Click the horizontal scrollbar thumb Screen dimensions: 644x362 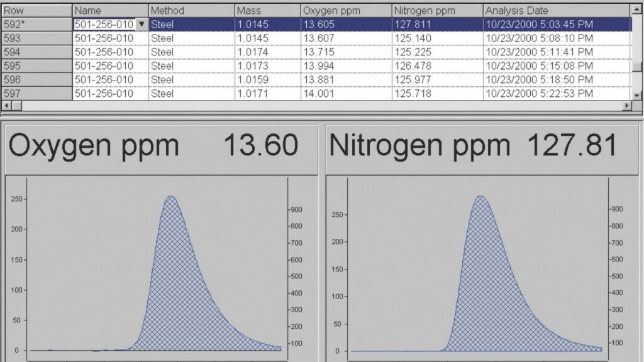click(16, 106)
